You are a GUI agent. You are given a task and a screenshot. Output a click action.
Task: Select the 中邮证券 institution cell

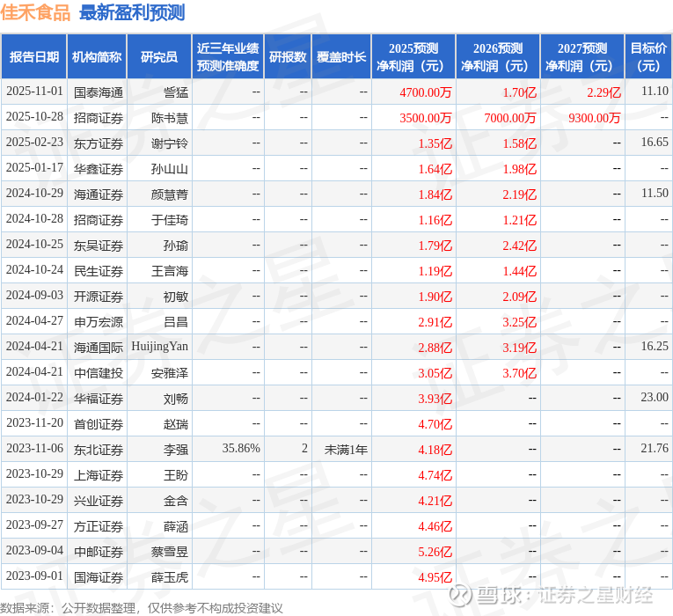[x=99, y=552]
